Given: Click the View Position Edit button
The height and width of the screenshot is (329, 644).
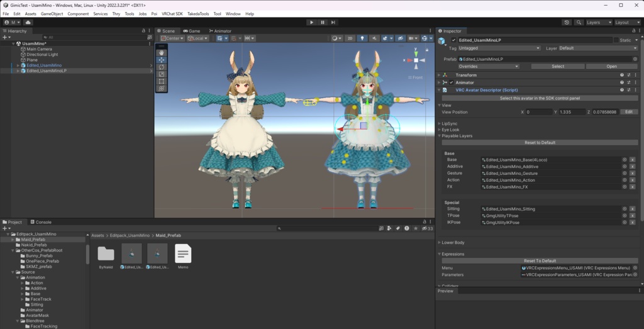Looking at the screenshot, I should pyautogui.click(x=628, y=112).
